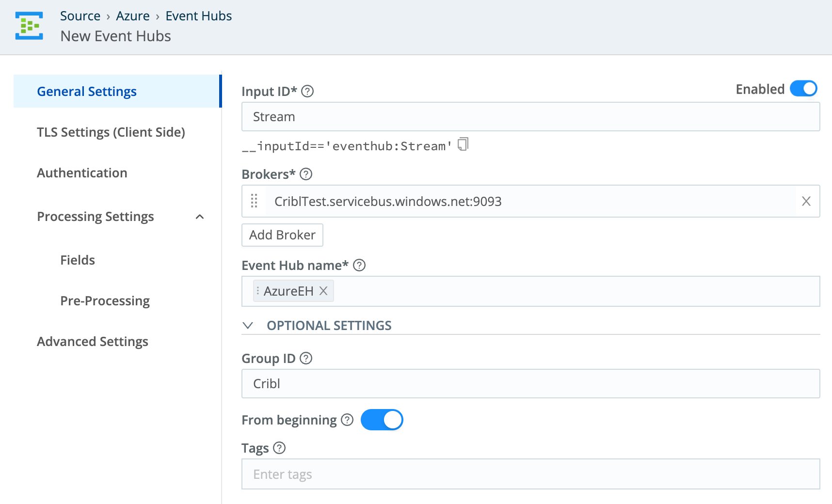
Task: Open the Input ID help icon
Action: click(x=307, y=91)
